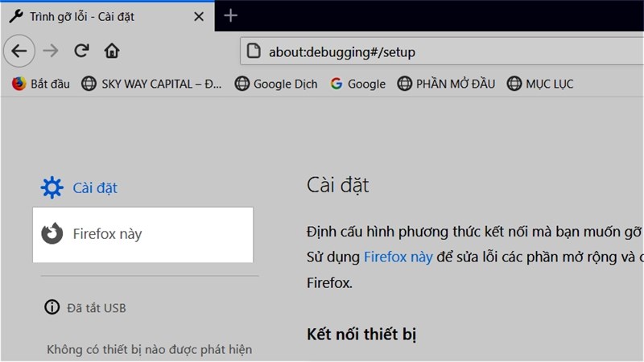The height and width of the screenshot is (362, 644).
Task: Click the Cài đặt gear icon
Action: click(x=52, y=187)
